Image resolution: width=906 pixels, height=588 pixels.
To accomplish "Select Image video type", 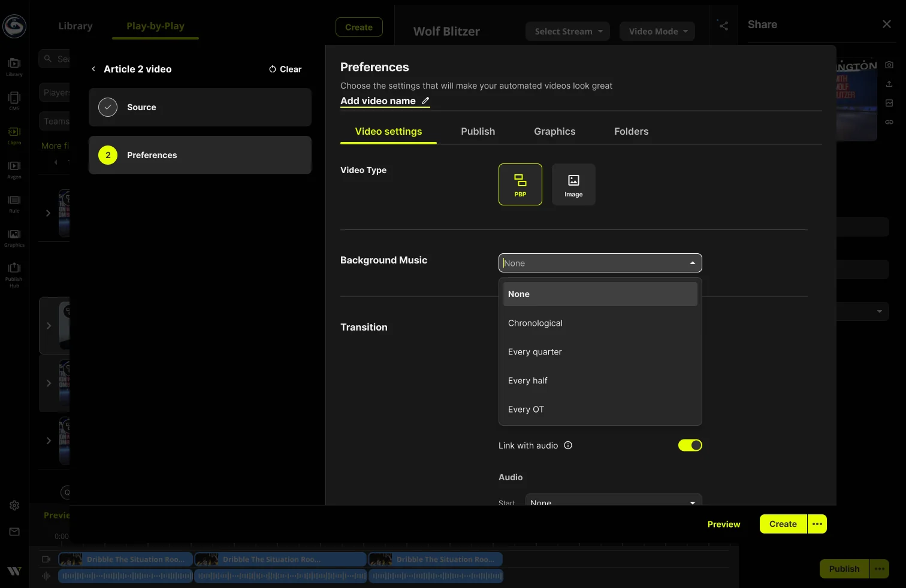I will pyautogui.click(x=573, y=184).
